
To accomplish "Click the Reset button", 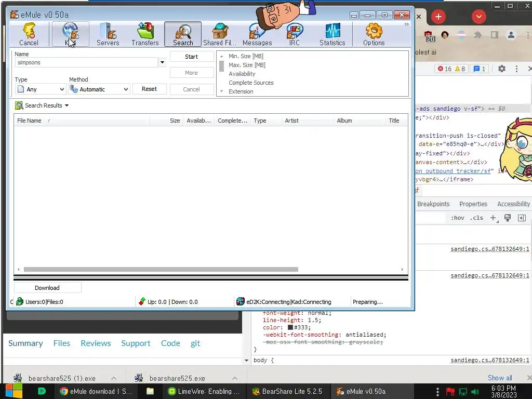I will (149, 89).
